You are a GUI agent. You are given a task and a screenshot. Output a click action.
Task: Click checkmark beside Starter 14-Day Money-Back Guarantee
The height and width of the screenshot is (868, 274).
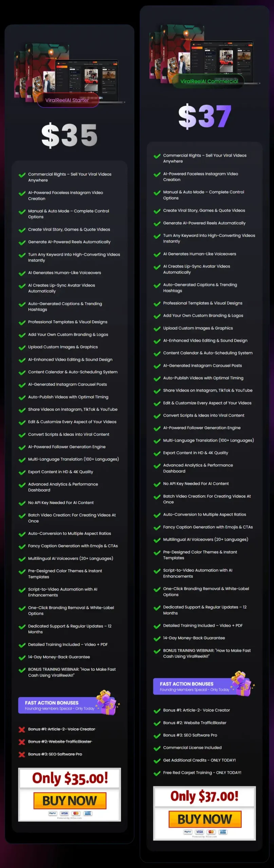[x=22, y=657]
